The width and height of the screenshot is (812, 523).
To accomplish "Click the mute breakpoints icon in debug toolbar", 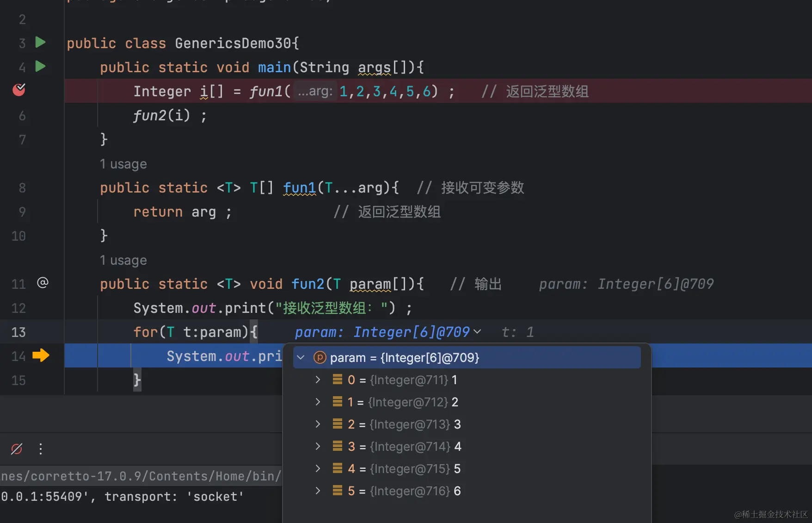I will (x=17, y=448).
